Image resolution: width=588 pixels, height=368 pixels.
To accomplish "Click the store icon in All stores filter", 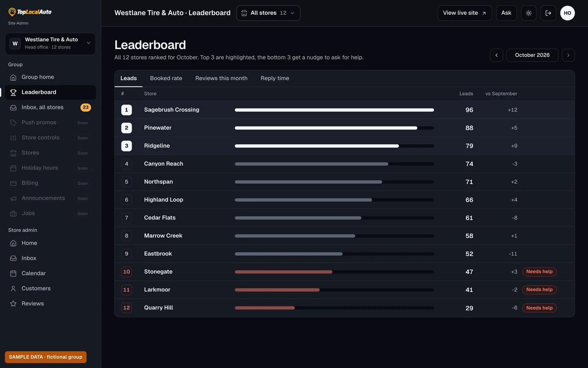I will pos(244,13).
